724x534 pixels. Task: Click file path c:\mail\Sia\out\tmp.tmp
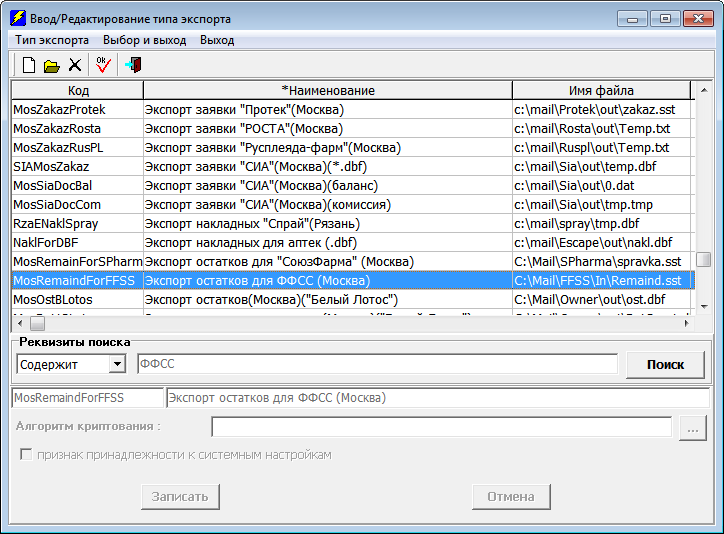pos(602,204)
